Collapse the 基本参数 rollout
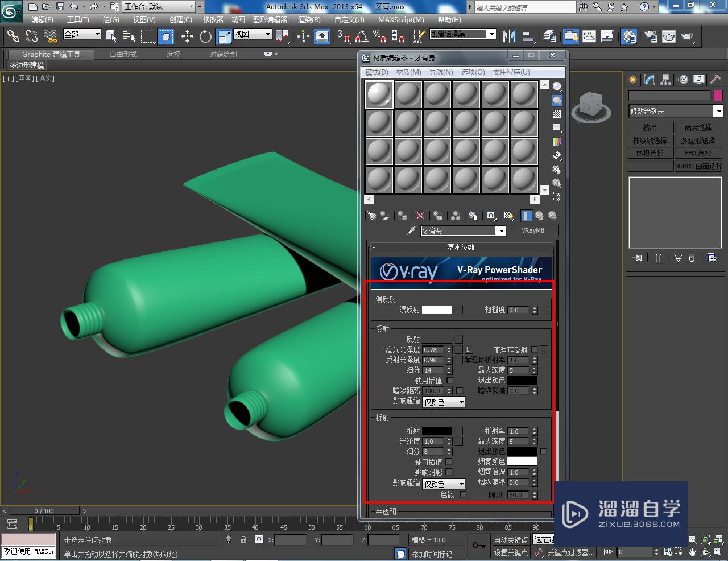 pos(461,247)
